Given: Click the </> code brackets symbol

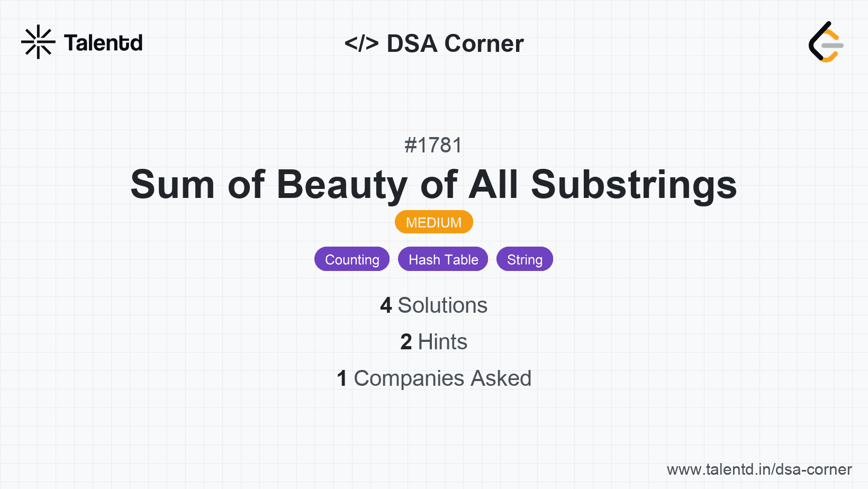Looking at the screenshot, I should coord(361,43).
